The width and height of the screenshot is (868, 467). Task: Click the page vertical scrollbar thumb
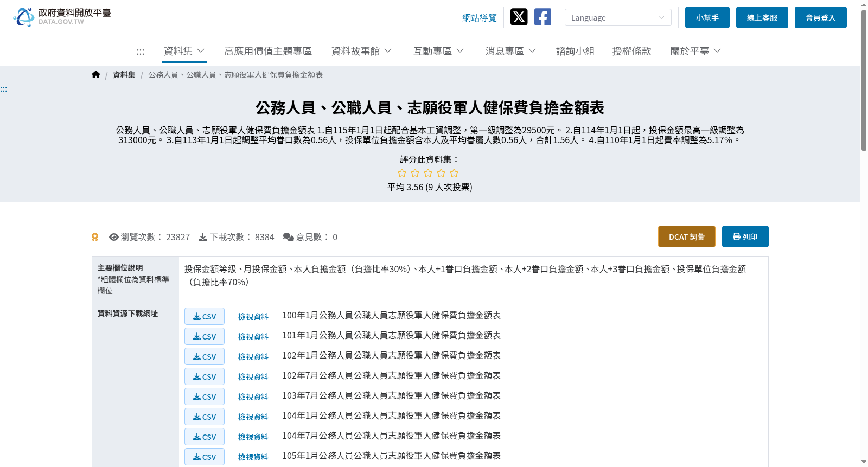(864, 80)
